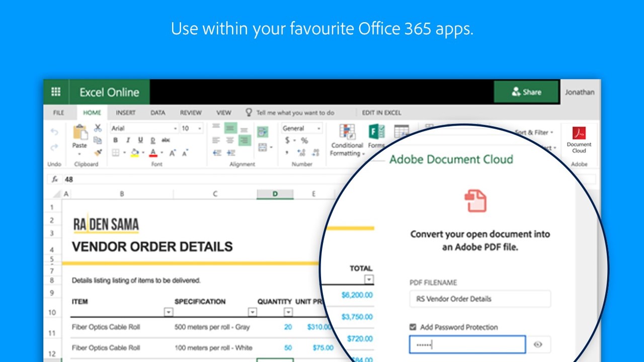Center text horizontally
The width and height of the screenshot is (644, 362).
[x=230, y=140]
